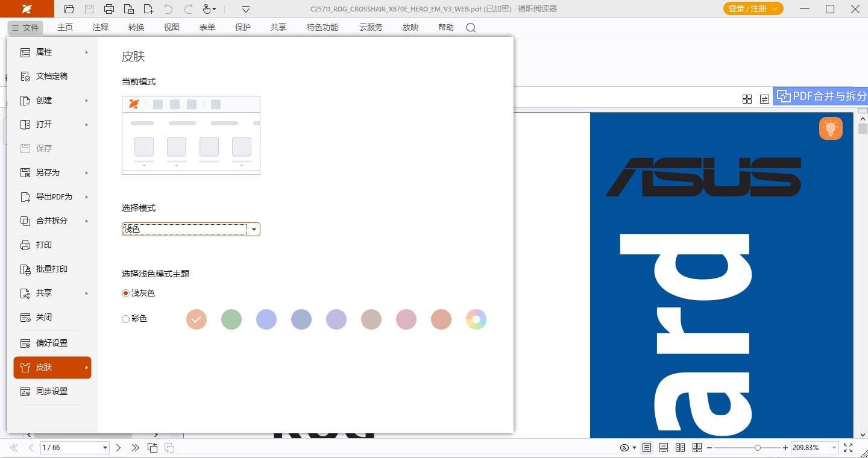Click the PDF合并与拆分 banner button

(x=820, y=96)
